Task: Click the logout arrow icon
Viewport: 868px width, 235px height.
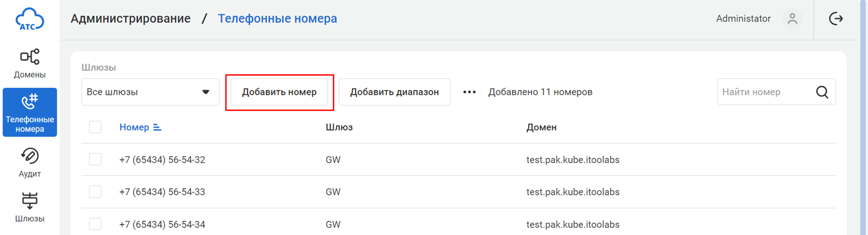Action: click(836, 19)
